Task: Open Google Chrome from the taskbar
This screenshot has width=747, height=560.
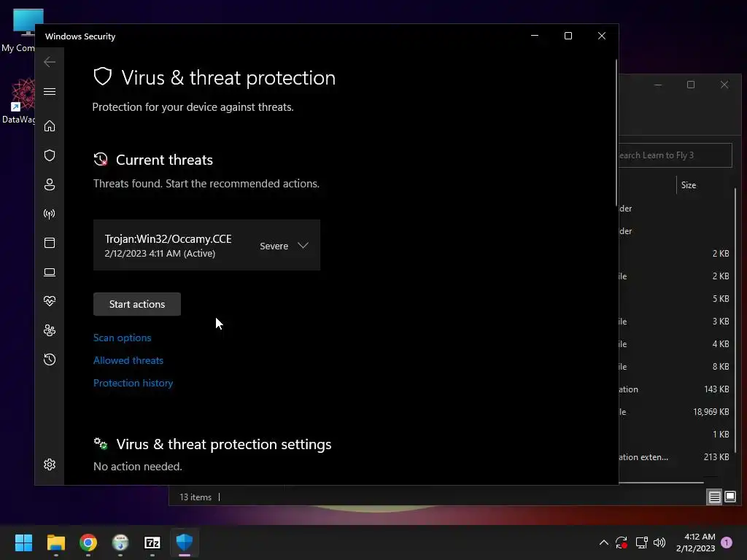Action: coord(88,542)
